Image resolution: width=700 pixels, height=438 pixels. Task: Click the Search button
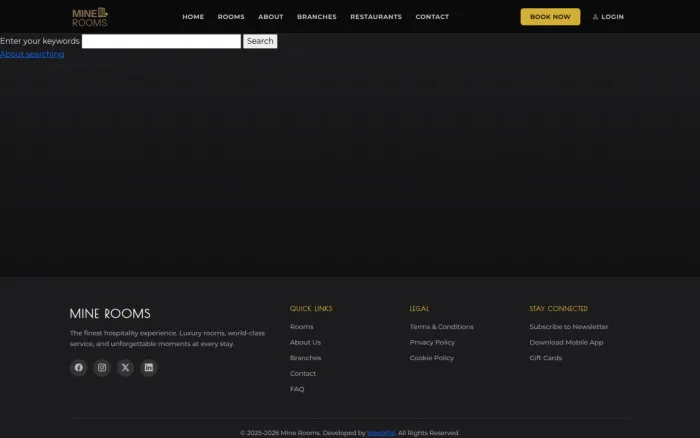260,41
